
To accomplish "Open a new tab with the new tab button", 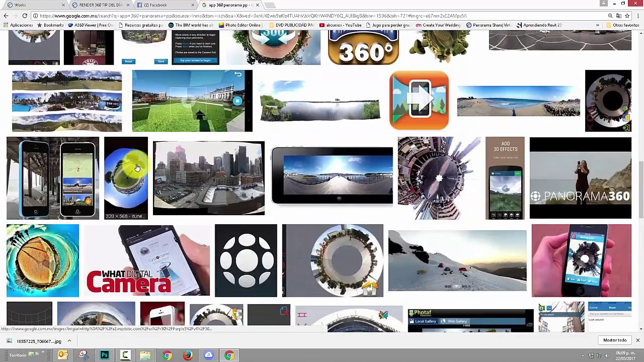I will pos(270,5).
